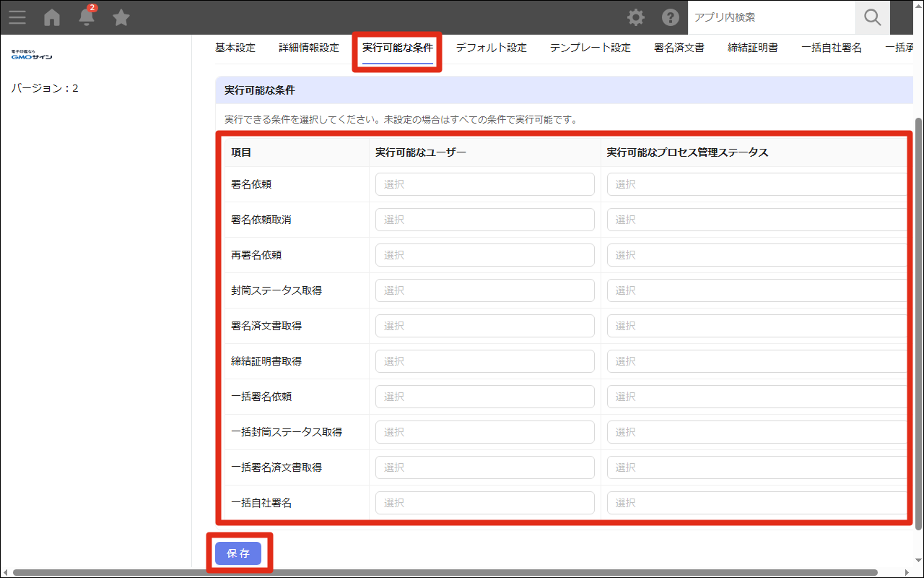
Task: Switch to the 一括自社署名 tab
Action: click(832, 48)
